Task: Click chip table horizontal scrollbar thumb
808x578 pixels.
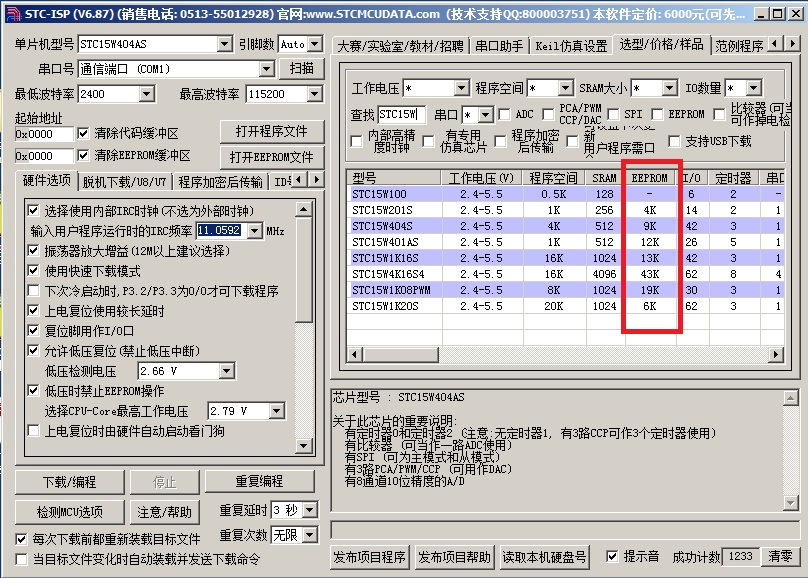Action: pos(400,354)
